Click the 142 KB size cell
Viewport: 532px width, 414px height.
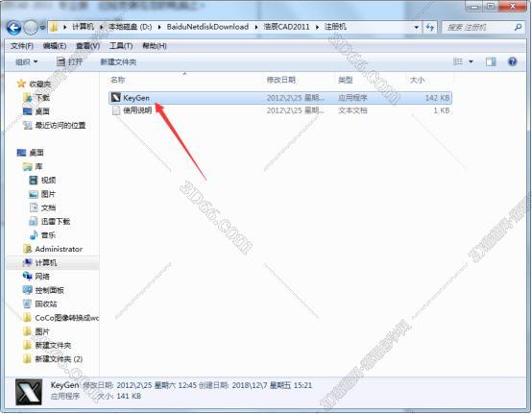(x=437, y=98)
